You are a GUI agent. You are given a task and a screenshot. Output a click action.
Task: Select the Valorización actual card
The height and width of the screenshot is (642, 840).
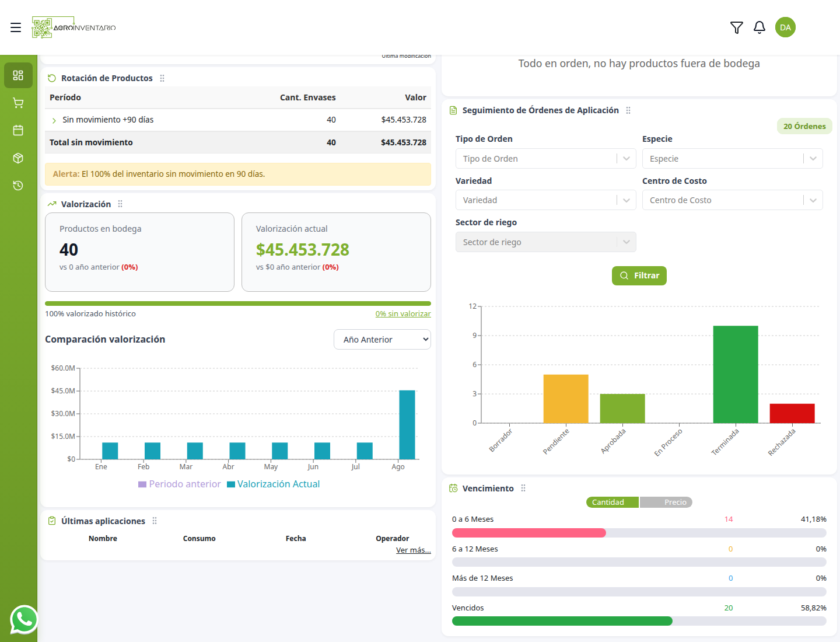pyautogui.click(x=336, y=252)
